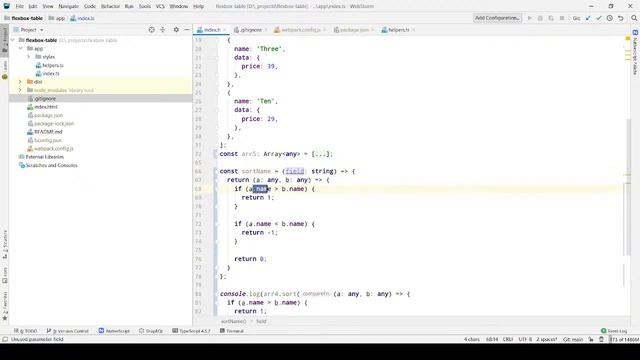
Task: Open the GraphQL tool window
Action: tap(151, 331)
